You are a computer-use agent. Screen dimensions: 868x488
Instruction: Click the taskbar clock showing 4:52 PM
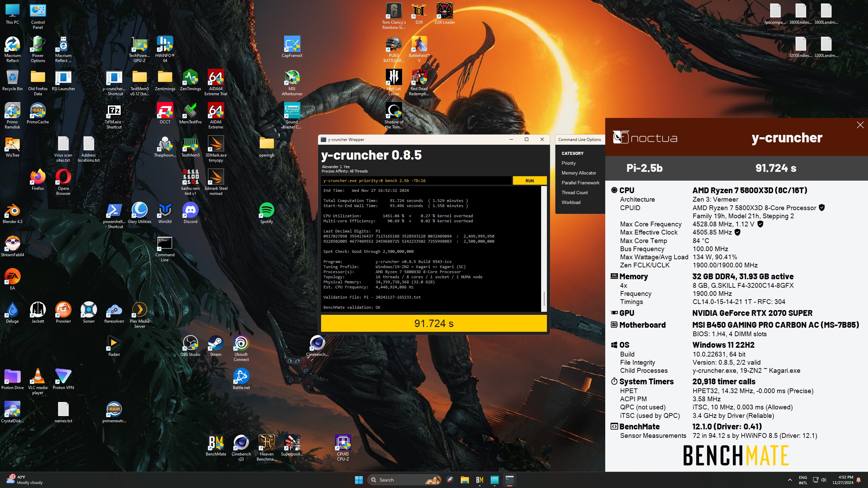[842, 480]
